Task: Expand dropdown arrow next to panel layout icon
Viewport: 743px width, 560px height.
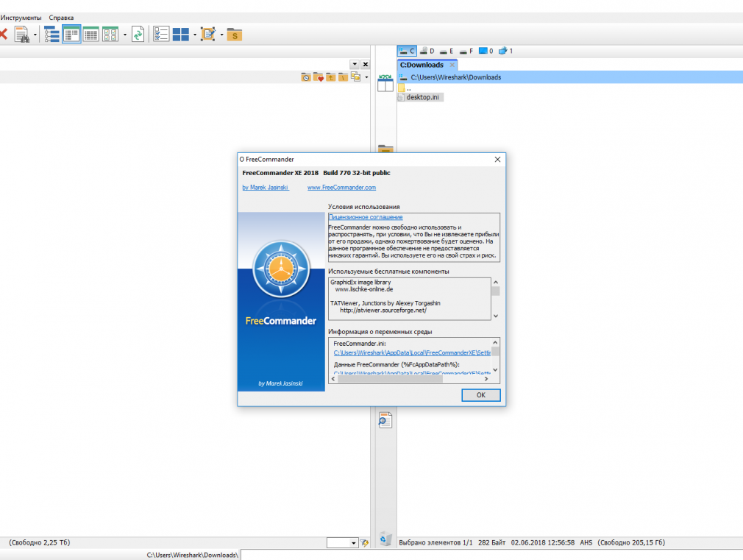Action: click(x=195, y=35)
